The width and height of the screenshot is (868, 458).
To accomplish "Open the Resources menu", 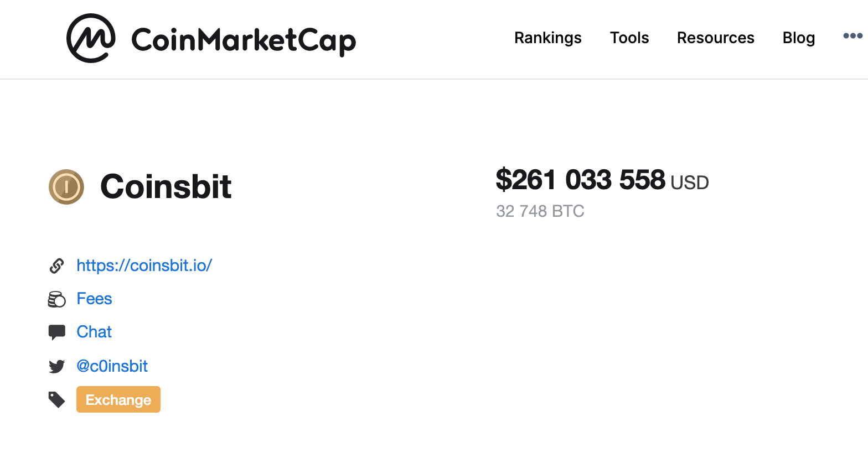I will pos(715,38).
